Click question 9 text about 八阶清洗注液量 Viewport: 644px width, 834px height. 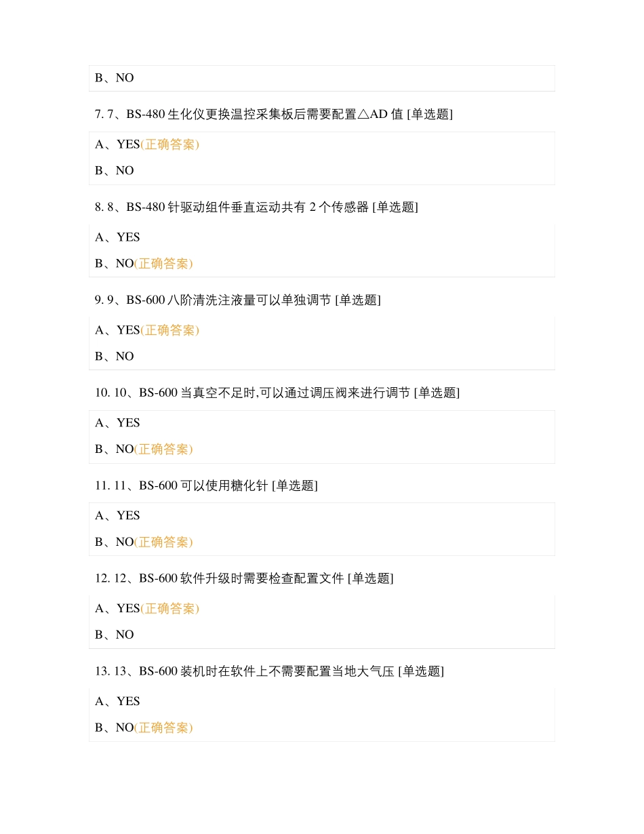pyautogui.click(x=237, y=300)
